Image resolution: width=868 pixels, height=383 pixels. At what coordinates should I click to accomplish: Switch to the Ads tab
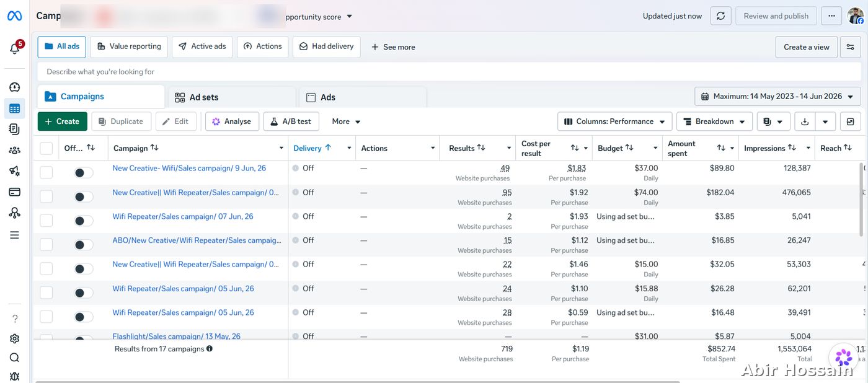tap(363, 97)
